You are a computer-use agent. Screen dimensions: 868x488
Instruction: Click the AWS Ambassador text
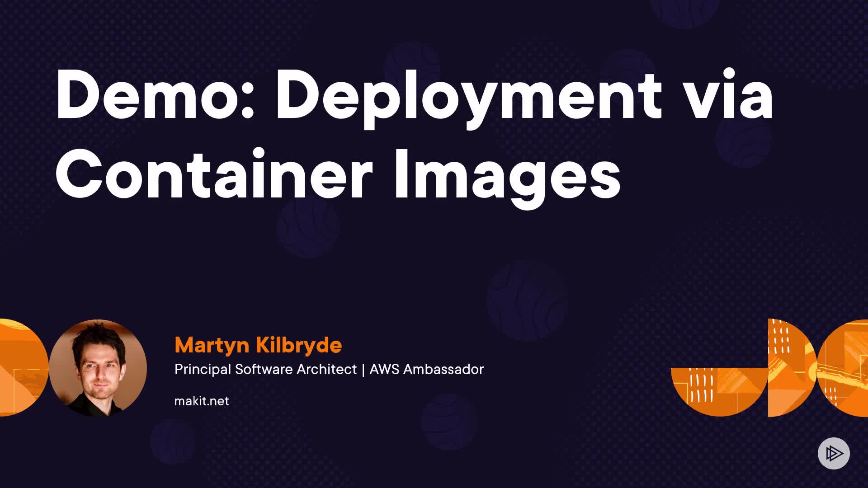coord(426,370)
